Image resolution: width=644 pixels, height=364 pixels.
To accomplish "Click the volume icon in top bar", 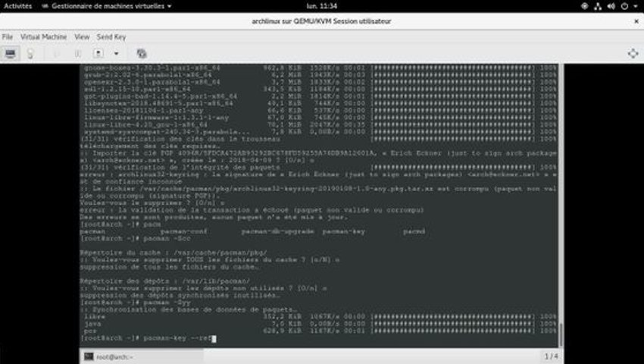I will (x=611, y=6).
